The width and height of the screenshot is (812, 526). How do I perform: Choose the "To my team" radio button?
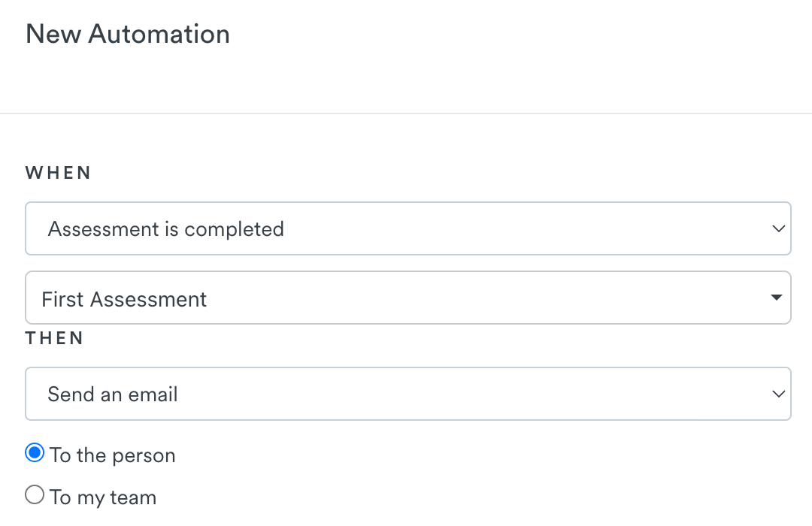coord(35,495)
